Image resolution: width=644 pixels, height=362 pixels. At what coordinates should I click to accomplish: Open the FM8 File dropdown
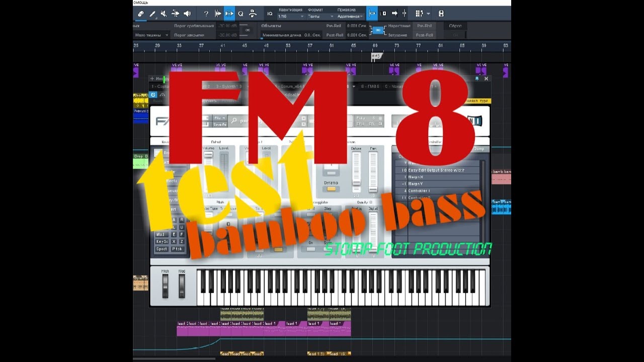click(220, 118)
